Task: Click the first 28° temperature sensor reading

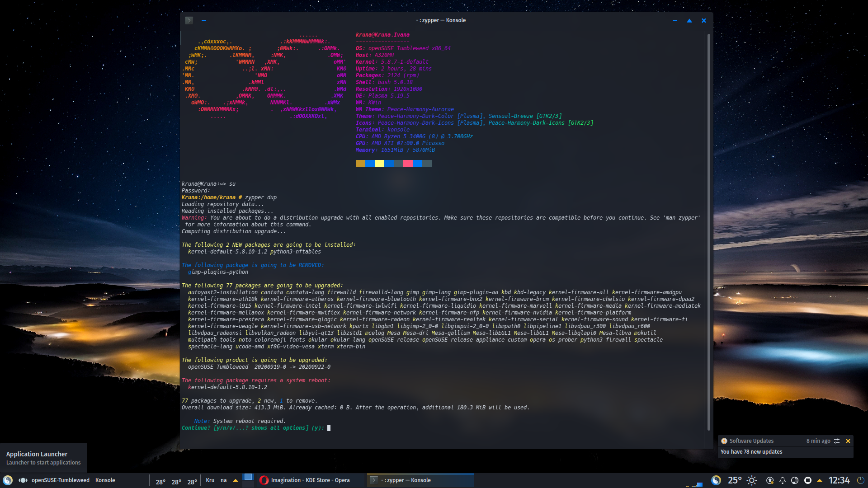Action: coord(160,482)
